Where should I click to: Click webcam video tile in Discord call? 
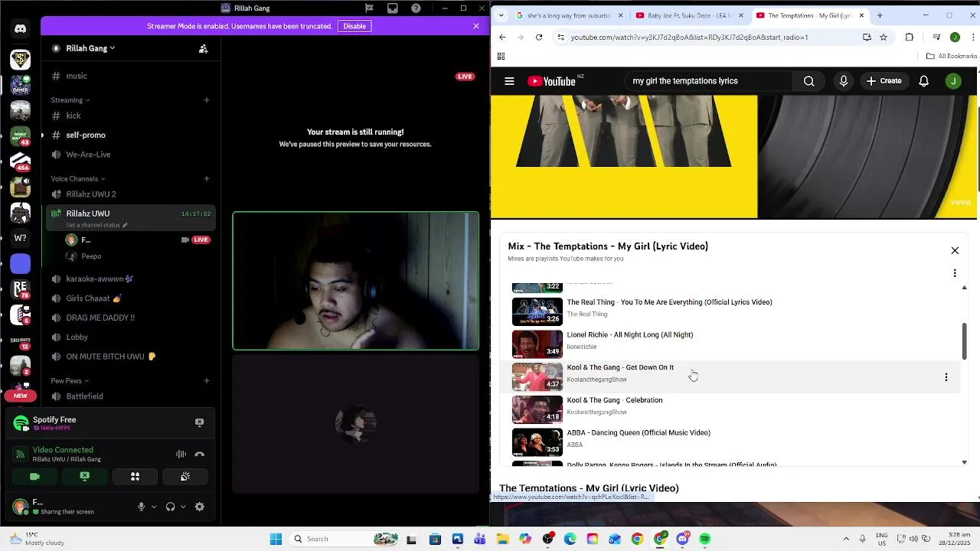click(356, 281)
